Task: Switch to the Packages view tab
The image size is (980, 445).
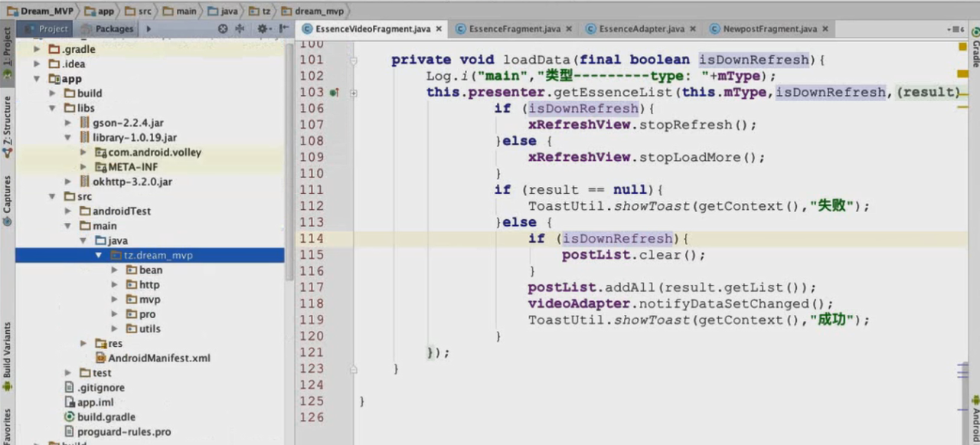Action: tap(113, 29)
